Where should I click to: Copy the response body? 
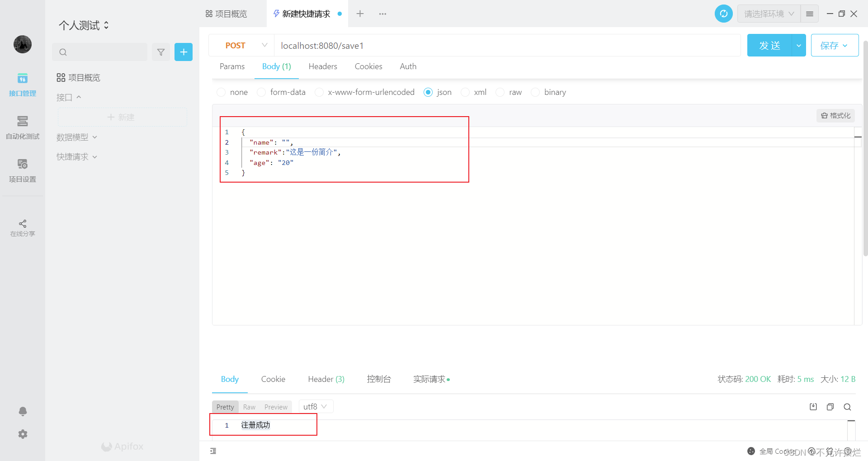point(830,407)
